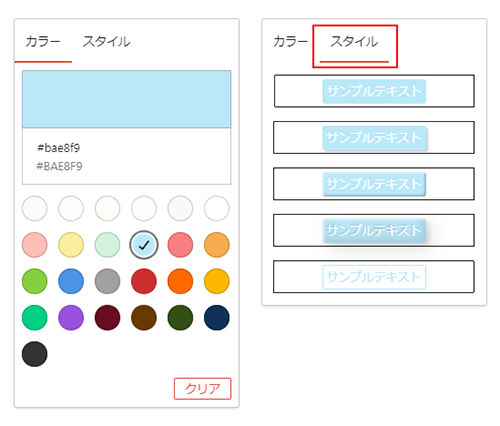Open the カラー tab in right panel

290,42
